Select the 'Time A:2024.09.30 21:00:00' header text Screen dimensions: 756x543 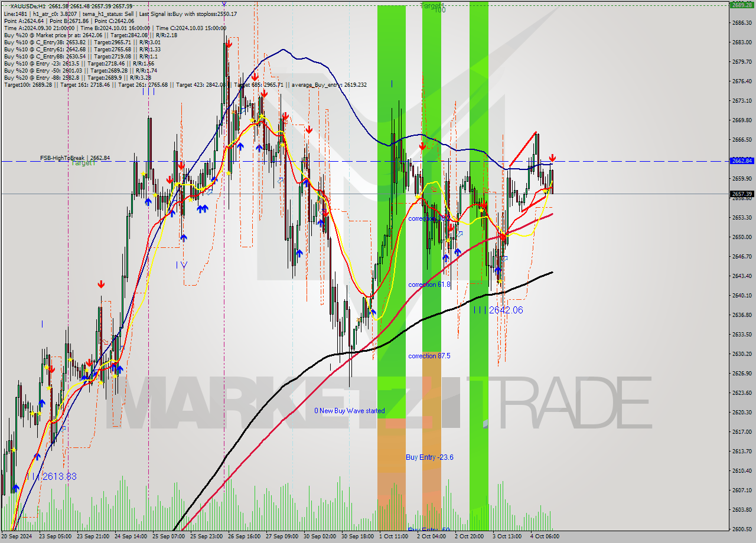pyautogui.click(x=39, y=28)
